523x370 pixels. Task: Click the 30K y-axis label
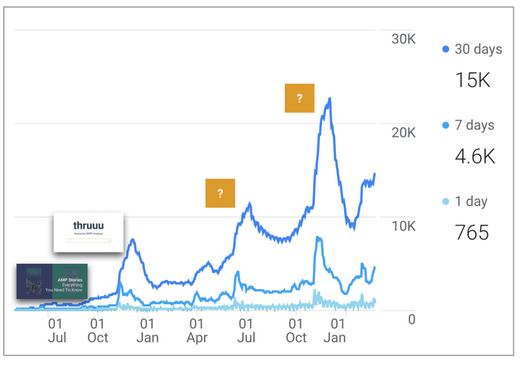(x=404, y=39)
